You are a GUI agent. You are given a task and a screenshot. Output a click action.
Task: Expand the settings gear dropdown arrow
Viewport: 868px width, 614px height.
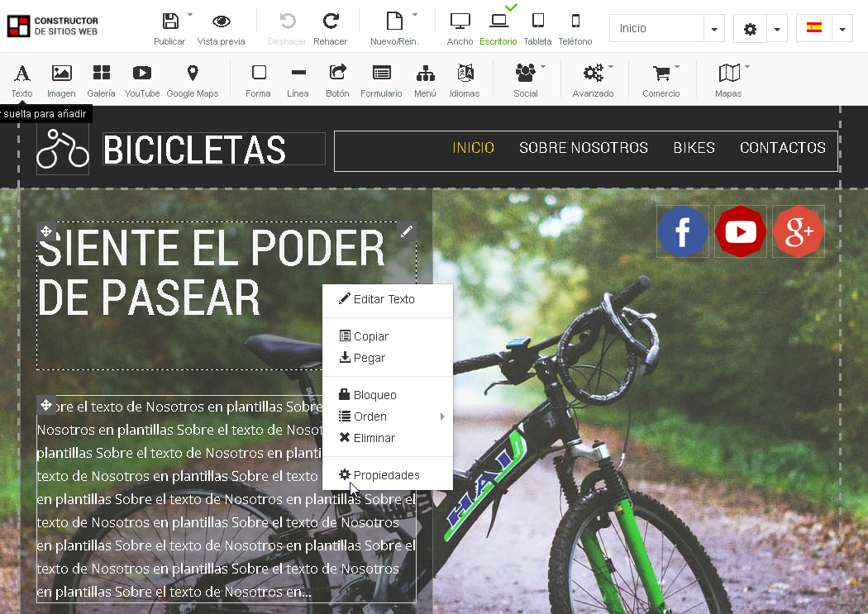(777, 29)
